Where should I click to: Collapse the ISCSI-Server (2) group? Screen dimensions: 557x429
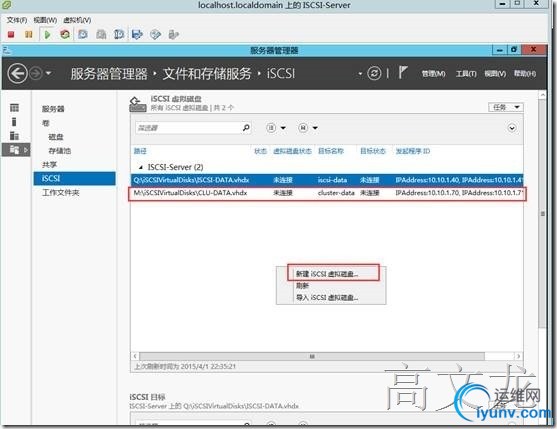pos(141,167)
